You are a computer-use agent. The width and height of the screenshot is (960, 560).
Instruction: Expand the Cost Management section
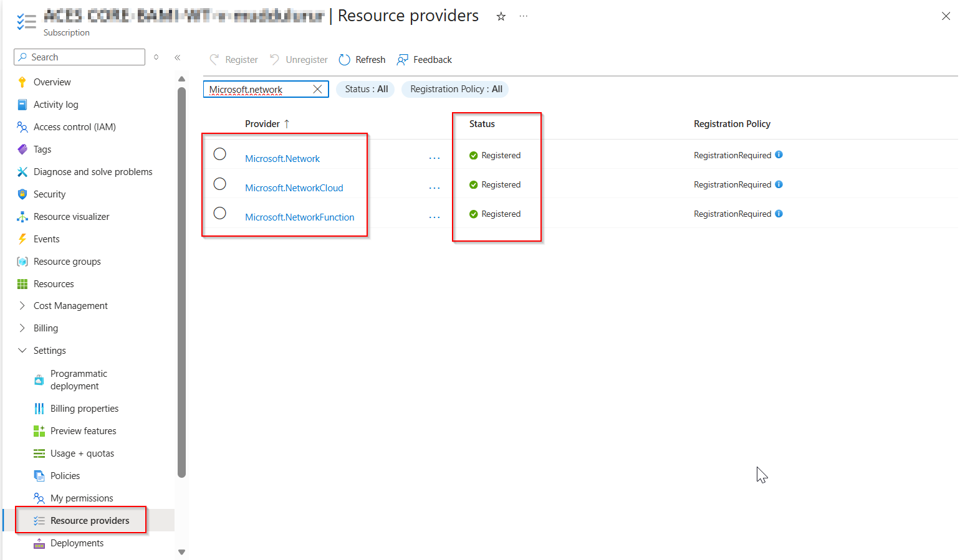coord(22,306)
